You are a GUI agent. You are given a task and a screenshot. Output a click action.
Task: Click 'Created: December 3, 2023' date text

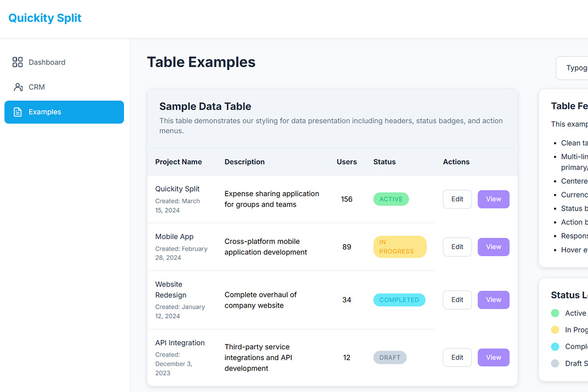pos(174,364)
